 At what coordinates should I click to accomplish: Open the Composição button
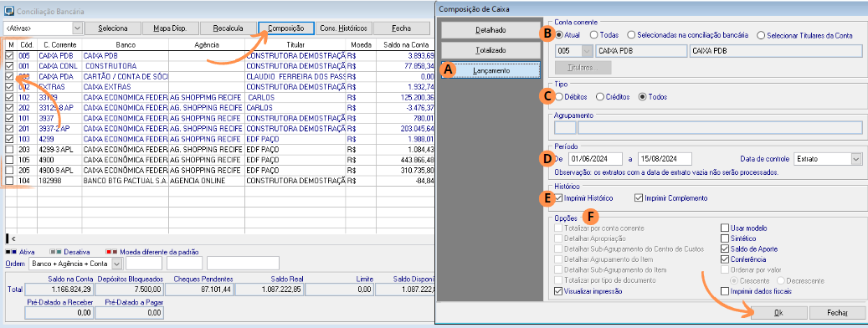coord(285,28)
